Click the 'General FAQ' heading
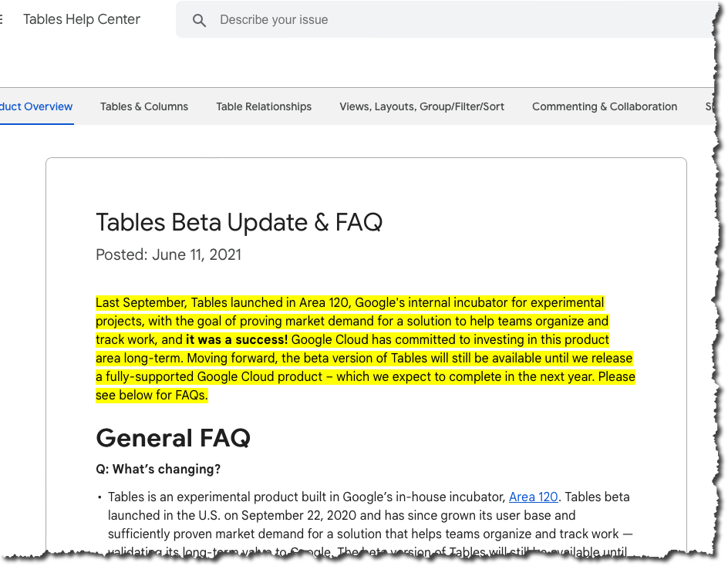The height and width of the screenshot is (566, 728). pos(173,438)
